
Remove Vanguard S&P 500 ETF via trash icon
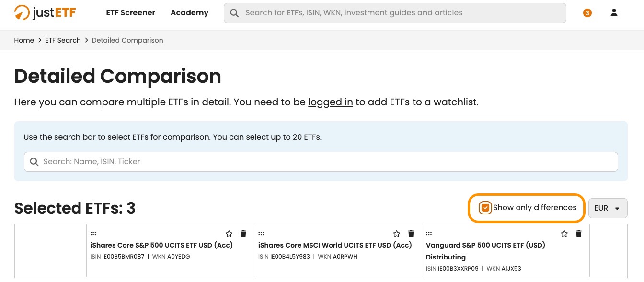click(579, 234)
